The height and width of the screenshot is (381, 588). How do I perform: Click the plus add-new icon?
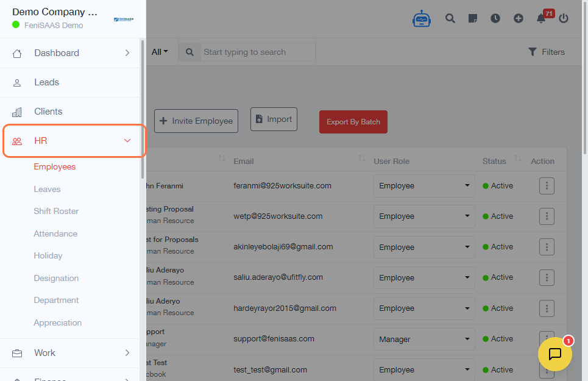[x=519, y=18]
